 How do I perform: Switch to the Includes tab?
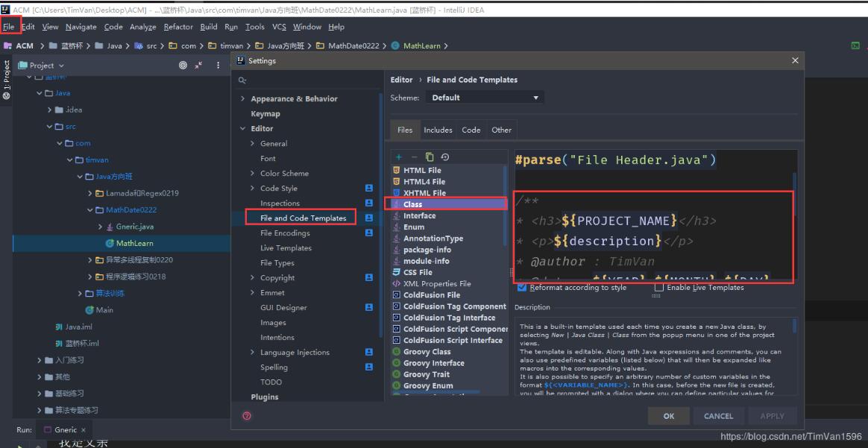coord(438,130)
